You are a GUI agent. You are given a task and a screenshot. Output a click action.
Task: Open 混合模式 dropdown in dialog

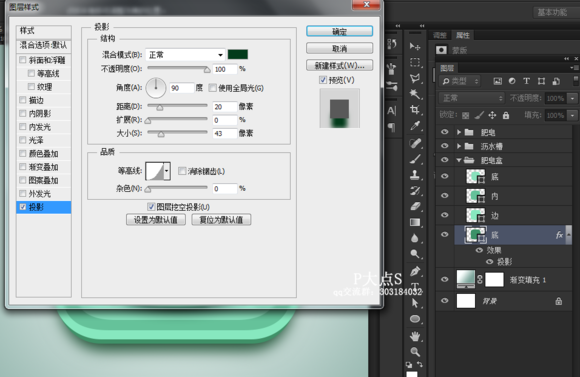coord(185,55)
